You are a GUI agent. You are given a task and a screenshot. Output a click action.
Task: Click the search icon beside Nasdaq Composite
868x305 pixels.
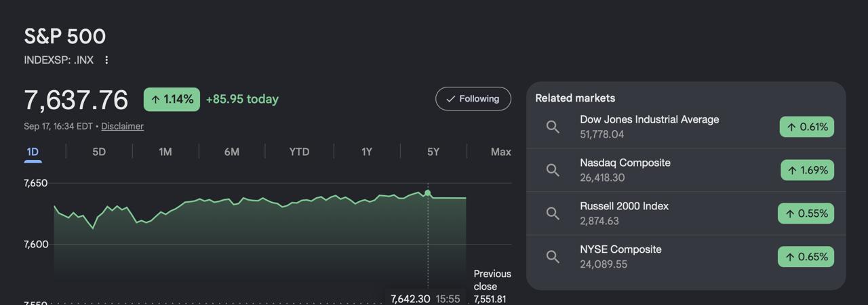click(553, 170)
